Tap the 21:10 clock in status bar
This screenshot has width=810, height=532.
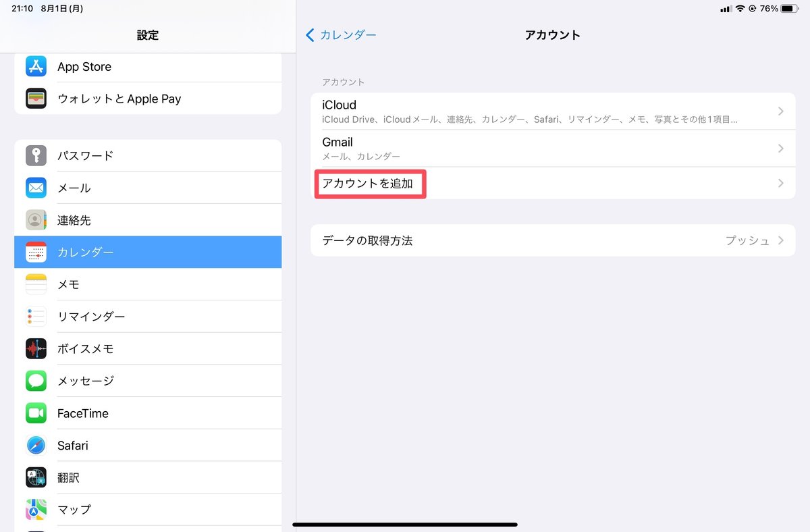23,9
